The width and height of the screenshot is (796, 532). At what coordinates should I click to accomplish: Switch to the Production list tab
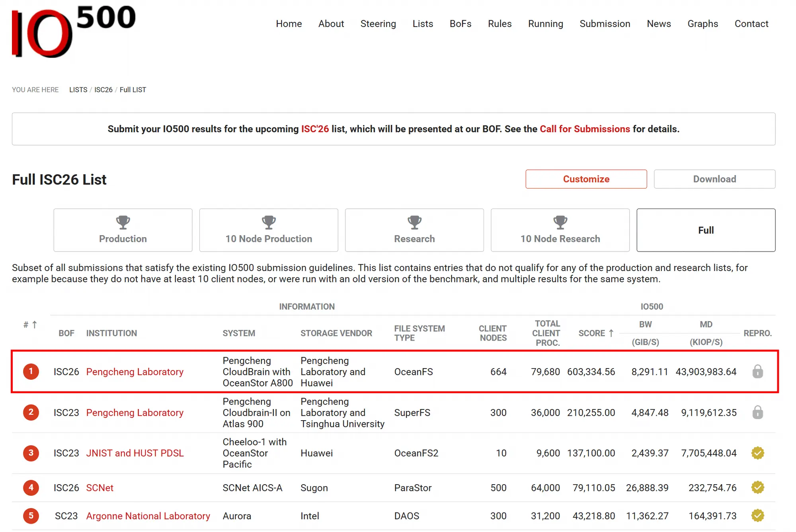[123, 230]
